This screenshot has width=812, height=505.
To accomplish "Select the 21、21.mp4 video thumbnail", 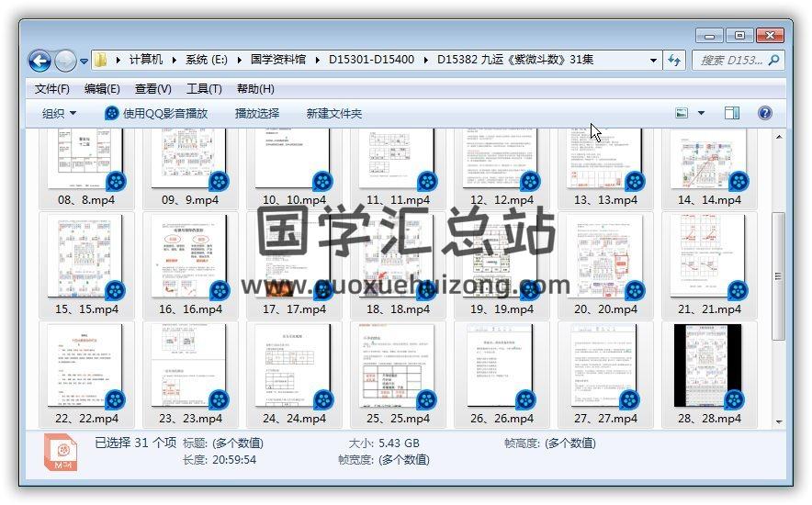I will [x=709, y=257].
